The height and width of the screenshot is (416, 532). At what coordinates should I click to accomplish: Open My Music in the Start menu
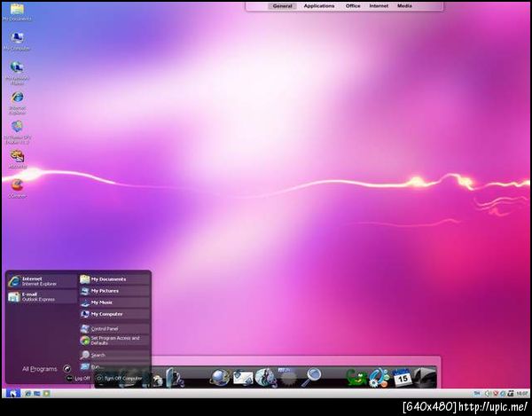coord(114,302)
